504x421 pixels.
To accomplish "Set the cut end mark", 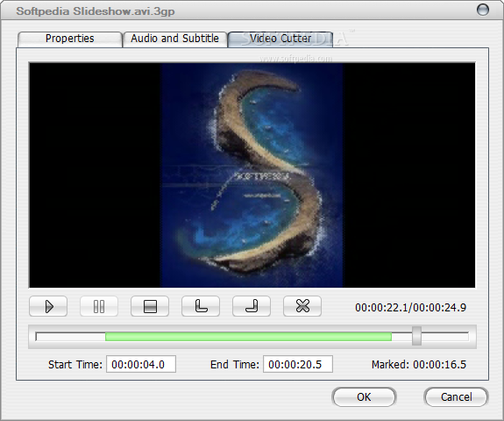I will pyautogui.click(x=252, y=306).
